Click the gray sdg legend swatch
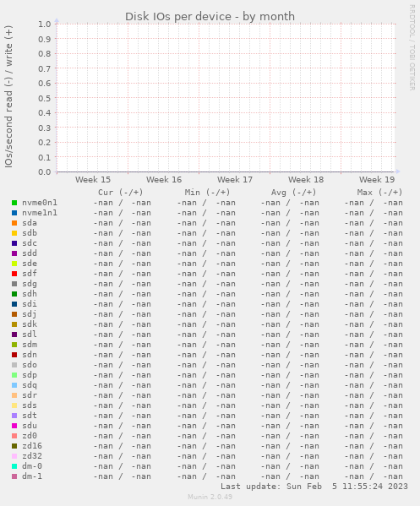This screenshot has width=420, height=506. (14, 284)
